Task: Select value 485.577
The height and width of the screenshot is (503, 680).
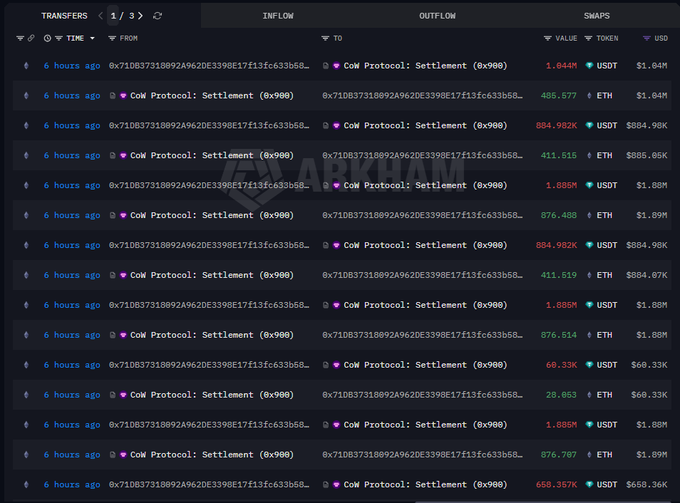Action: (x=559, y=95)
